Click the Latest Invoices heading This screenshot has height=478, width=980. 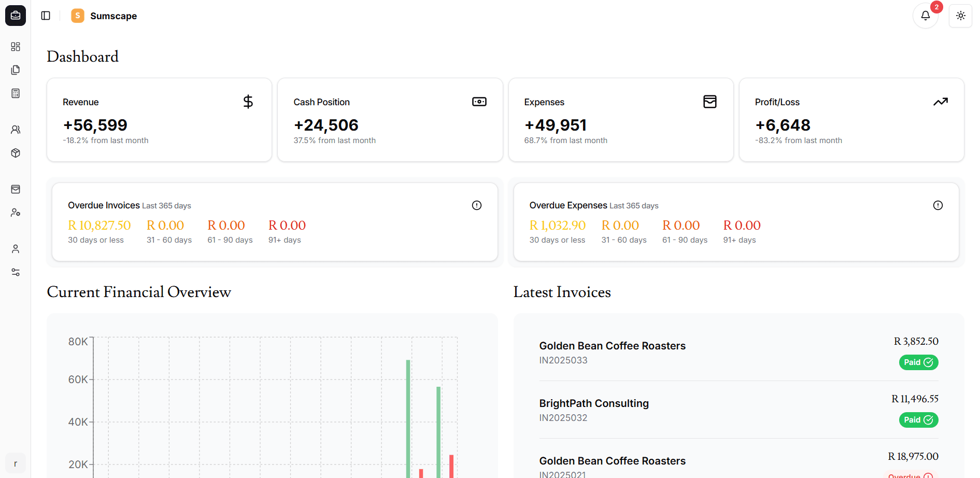(562, 292)
